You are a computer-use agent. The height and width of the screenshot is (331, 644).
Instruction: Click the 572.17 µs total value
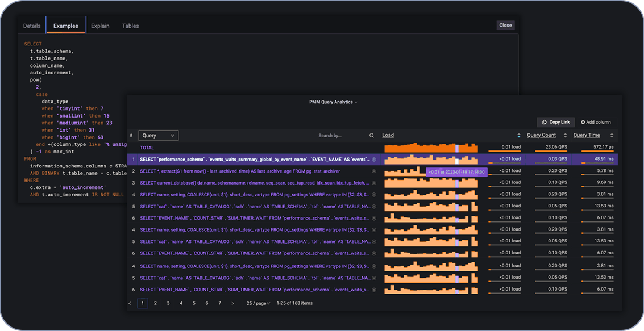tap(603, 147)
